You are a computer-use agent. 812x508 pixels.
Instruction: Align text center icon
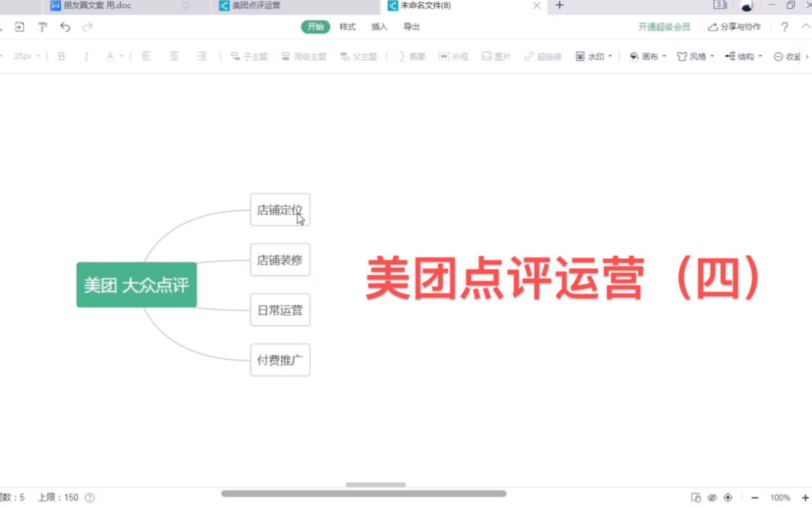(174, 56)
